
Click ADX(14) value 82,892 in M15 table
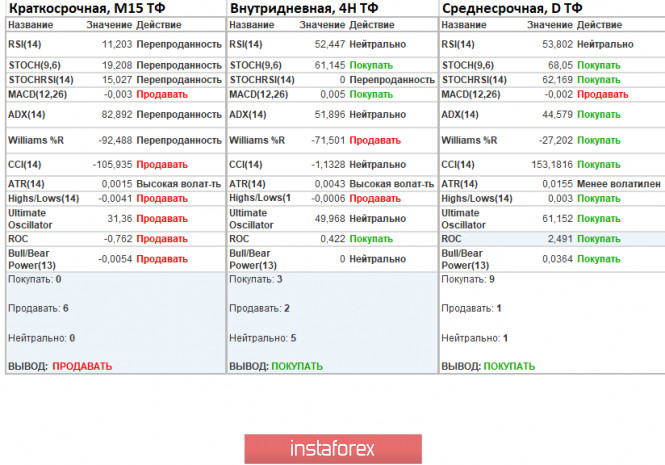tap(117, 115)
